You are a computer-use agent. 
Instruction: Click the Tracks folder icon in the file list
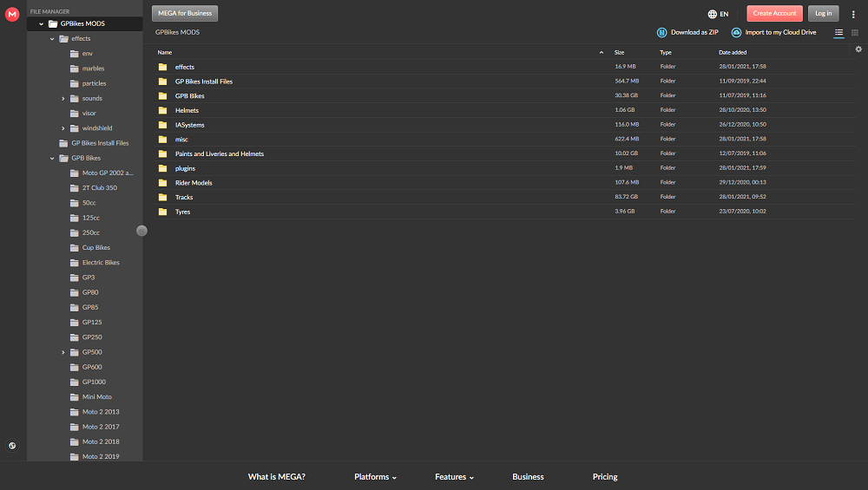(x=163, y=197)
